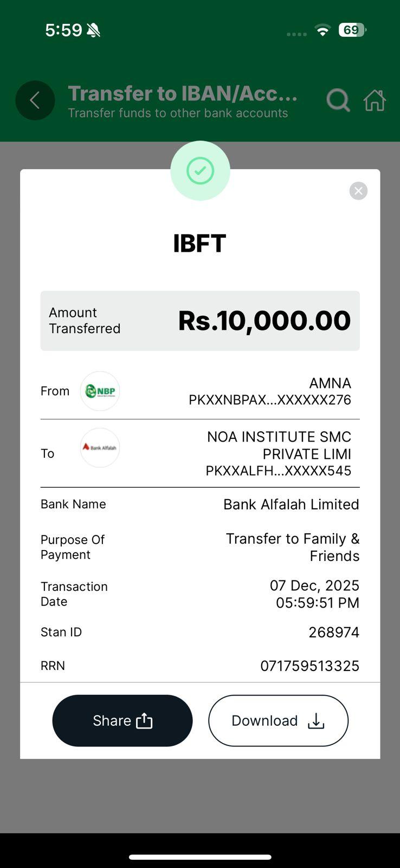Image resolution: width=400 pixels, height=868 pixels.
Task: Select the Stan ID value 268974
Action: pyautogui.click(x=333, y=632)
